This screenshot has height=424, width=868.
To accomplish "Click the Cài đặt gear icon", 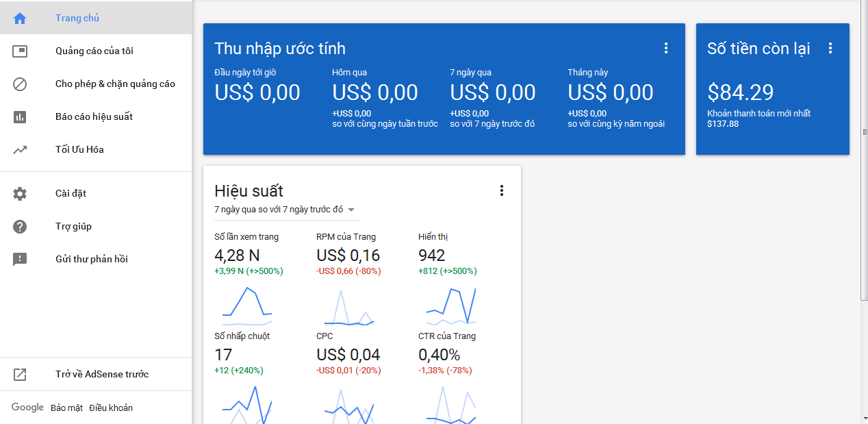I will point(20,194).
